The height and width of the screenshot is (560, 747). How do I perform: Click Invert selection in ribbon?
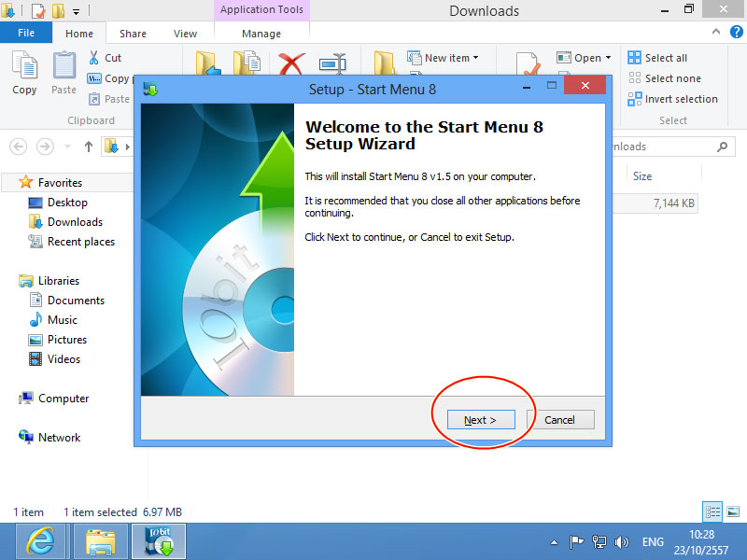pos(672,99)
